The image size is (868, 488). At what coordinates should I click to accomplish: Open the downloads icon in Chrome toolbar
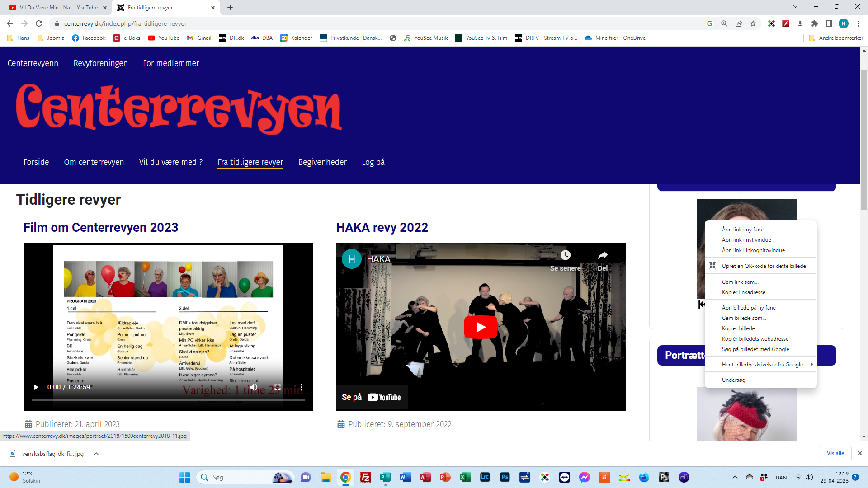[x=800, y=23]
